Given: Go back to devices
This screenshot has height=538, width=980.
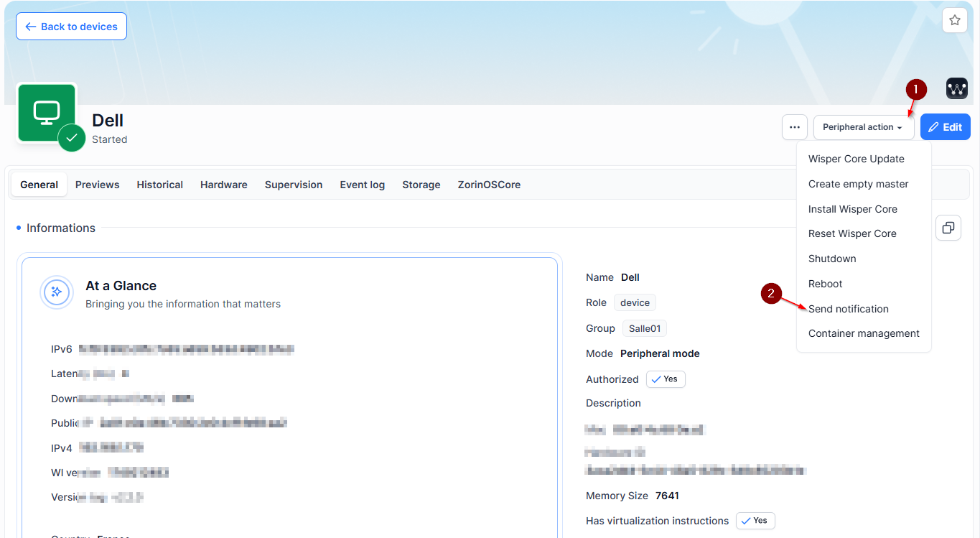Looking at the screenshot, I should [x=71, y=27].
